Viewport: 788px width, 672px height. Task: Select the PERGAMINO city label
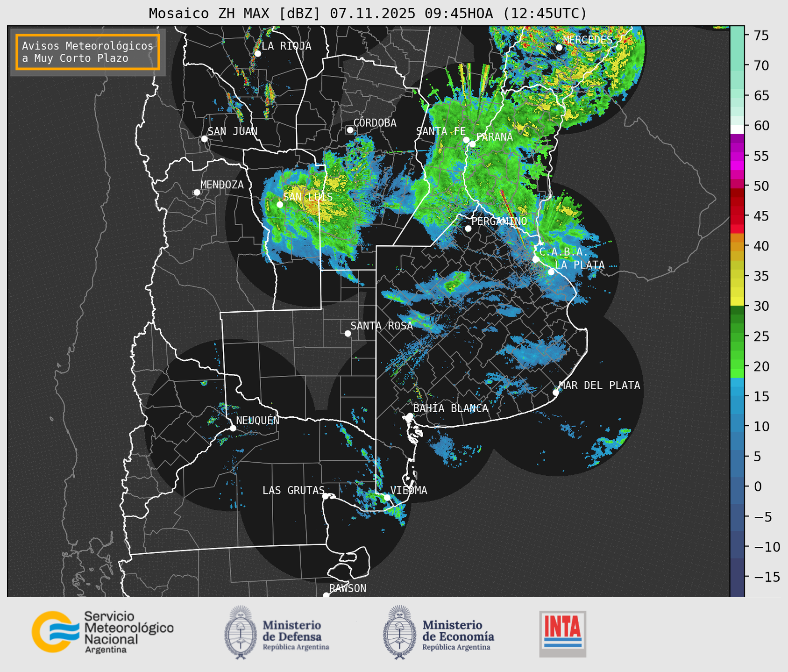tap(499, 221)
